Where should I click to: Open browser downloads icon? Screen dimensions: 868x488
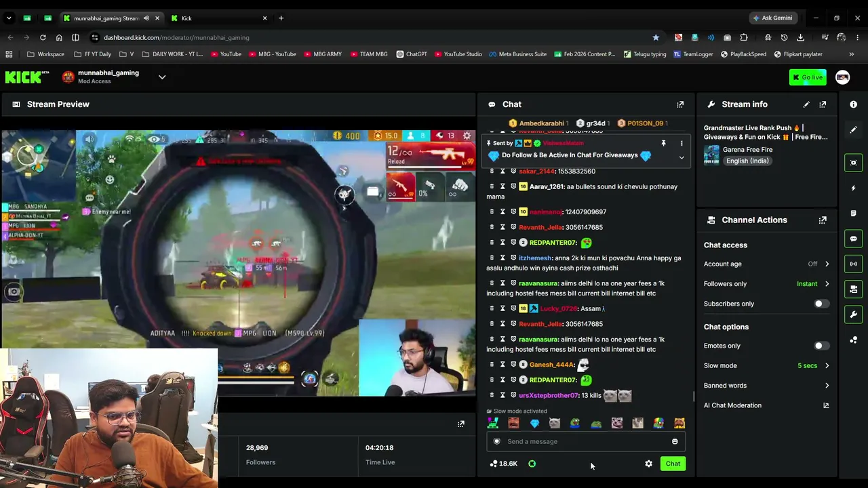tap(801, 37)
